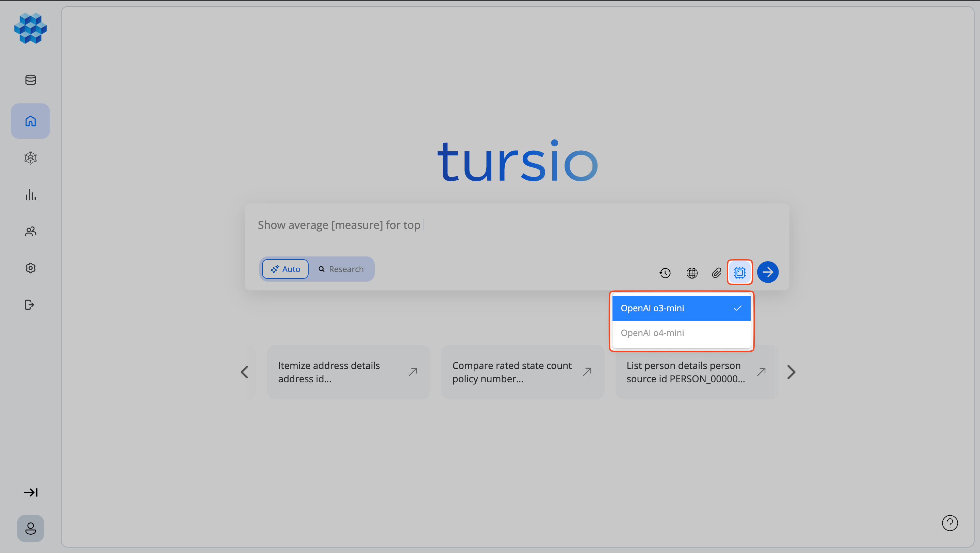Select the OpenAI o3-mini menu option
This screenshot has height=553, width=980.
[681, 308]
